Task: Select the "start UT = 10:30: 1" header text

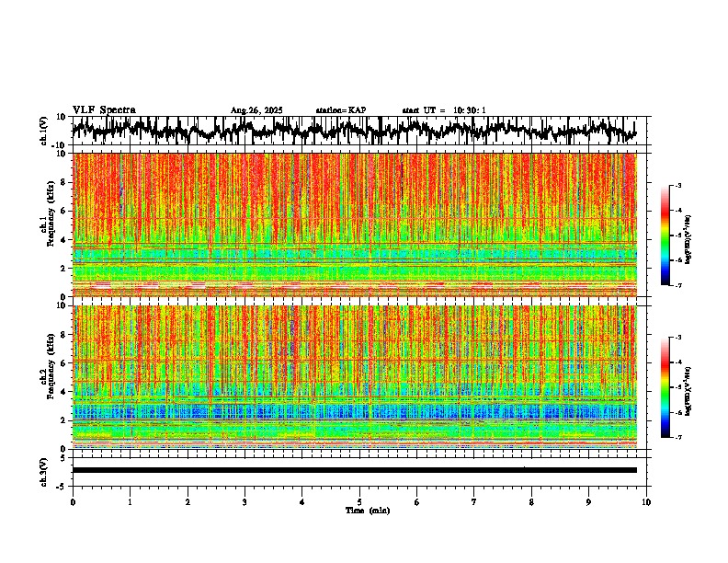Action: 444,110
